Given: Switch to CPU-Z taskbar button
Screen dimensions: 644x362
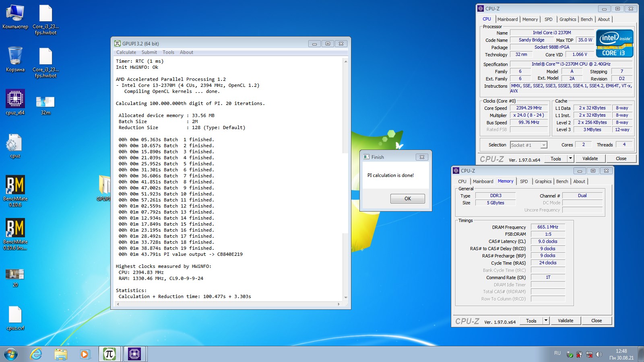Looking at the screenshot, I should point(134,354).
